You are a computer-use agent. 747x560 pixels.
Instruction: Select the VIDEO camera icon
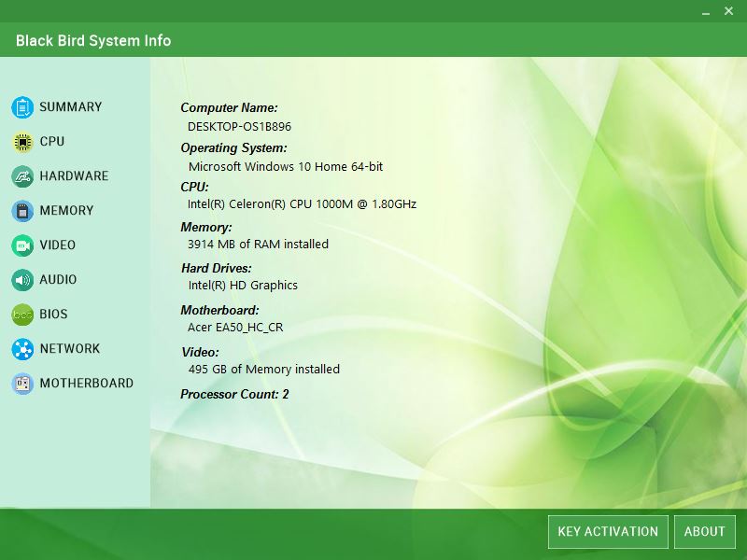click(21, 245)
